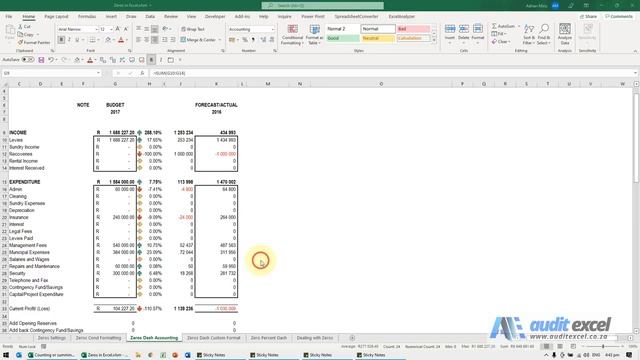Screen dimensions: 640x360
Task: Switch to the Formulas ribbon tab
Action: tap(87, 17)
